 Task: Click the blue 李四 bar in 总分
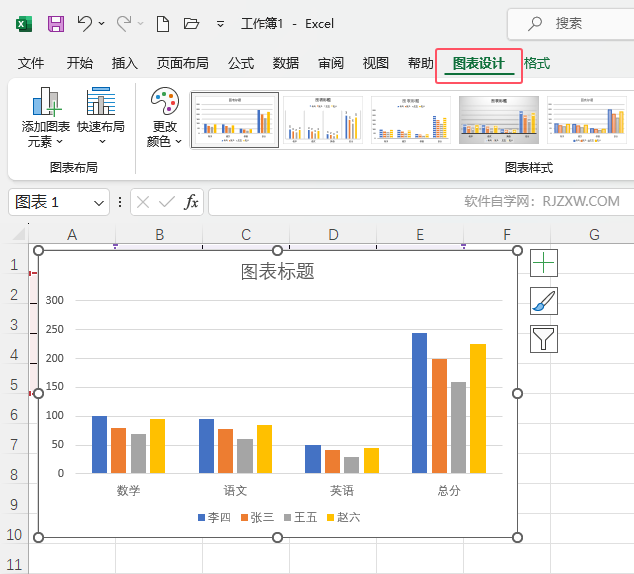click(419, 403)
